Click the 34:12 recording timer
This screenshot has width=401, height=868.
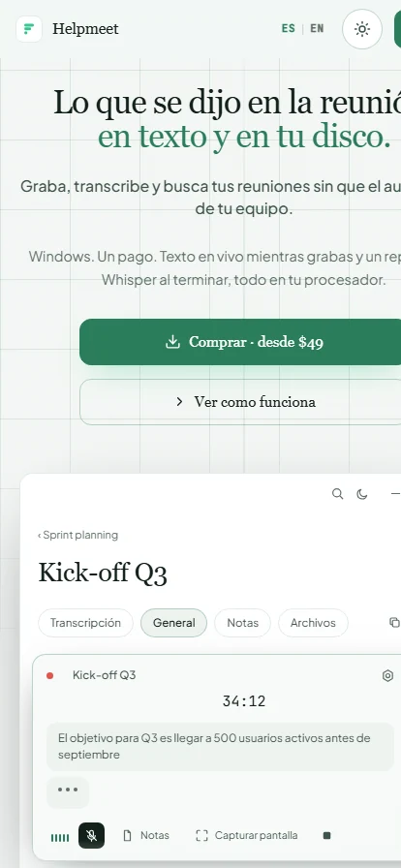(x=244, y=701)
